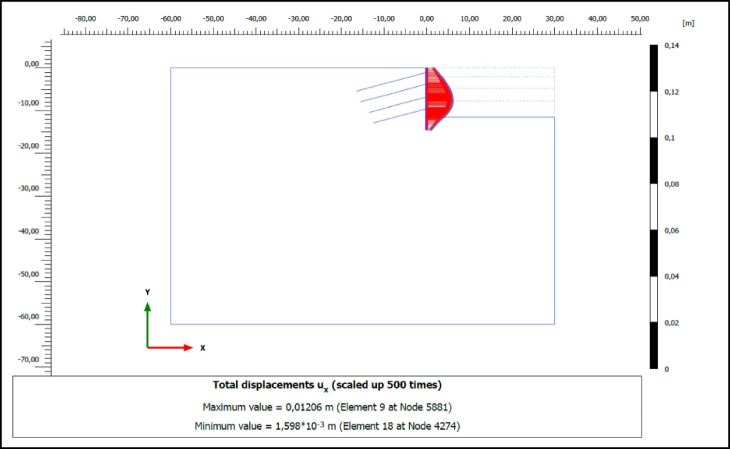The image size is (730, 449).
Task: Click the green Y axis arrow
Action: (x=148, y=325)
